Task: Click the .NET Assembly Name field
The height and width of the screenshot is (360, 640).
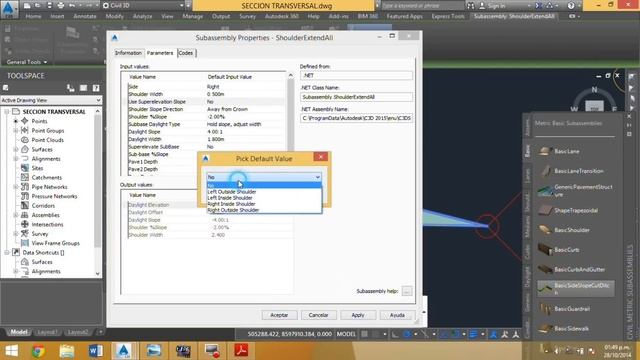Action: [356, 118]
